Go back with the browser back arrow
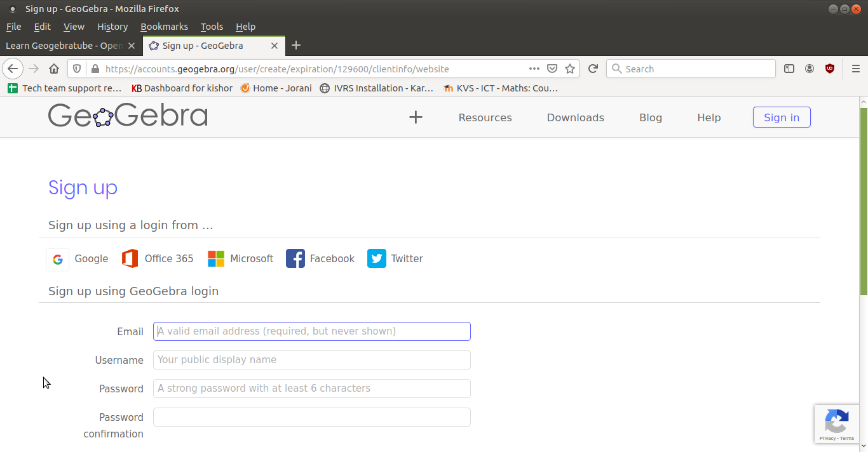 click(x=13, y=69)
